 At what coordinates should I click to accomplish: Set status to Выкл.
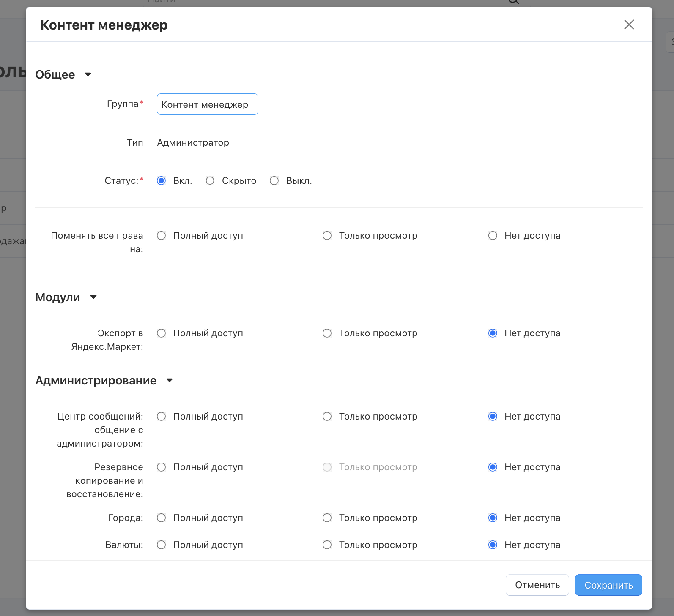[274, 181]
